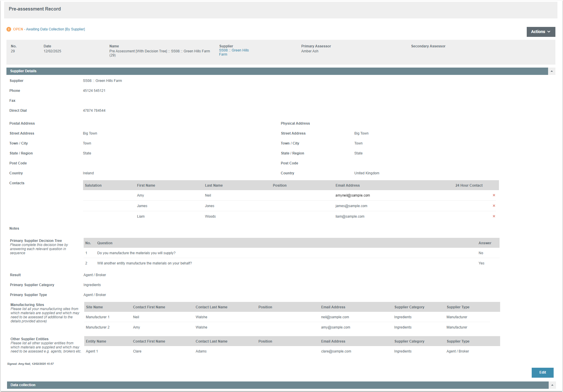Click the red X on Liam Woods's row
Screen dimensions: 563x392
(494, 216)
